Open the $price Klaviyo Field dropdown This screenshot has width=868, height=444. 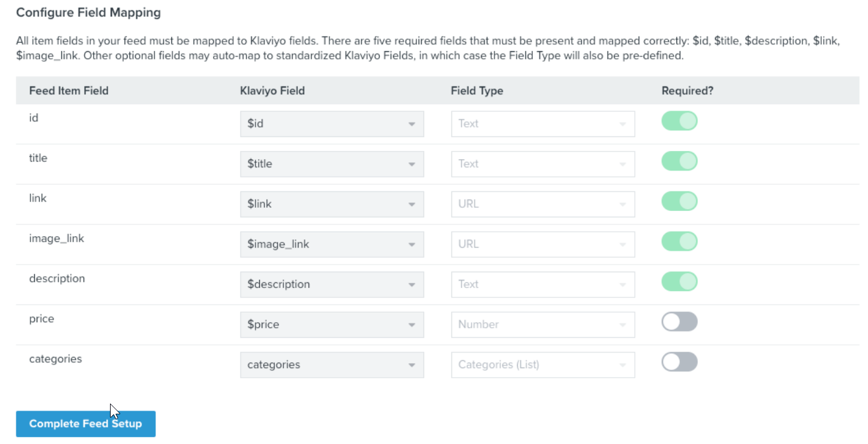tap(331, 325)
